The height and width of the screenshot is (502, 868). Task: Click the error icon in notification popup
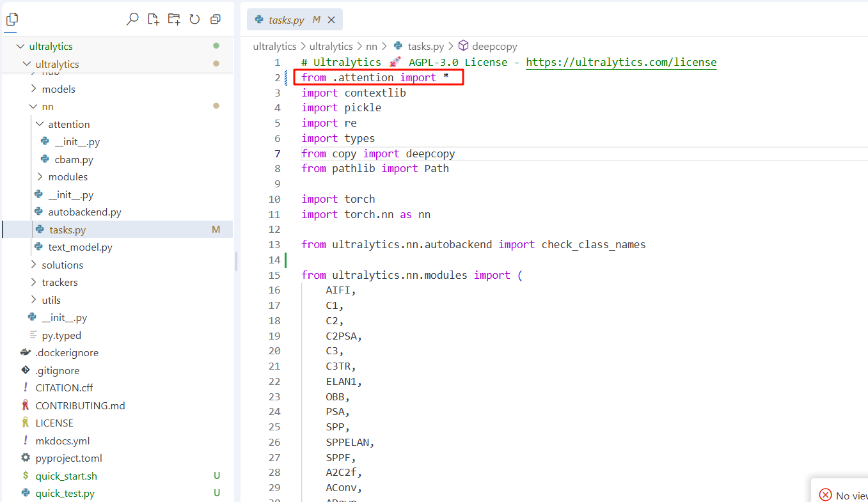point(825,495)
